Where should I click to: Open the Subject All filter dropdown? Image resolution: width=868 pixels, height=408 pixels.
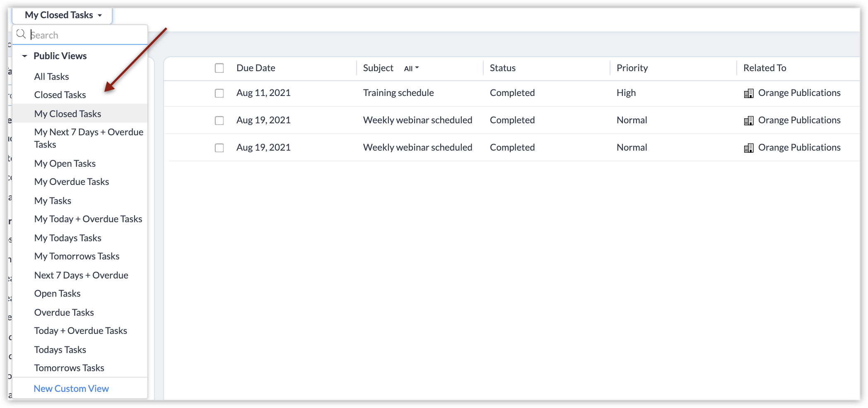pos(411,68)
